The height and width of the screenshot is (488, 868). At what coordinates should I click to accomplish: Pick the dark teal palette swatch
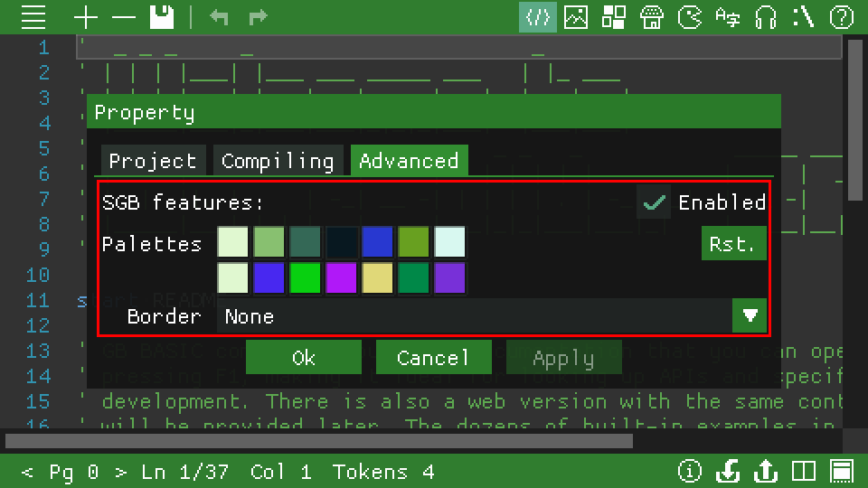coord(305,242)
